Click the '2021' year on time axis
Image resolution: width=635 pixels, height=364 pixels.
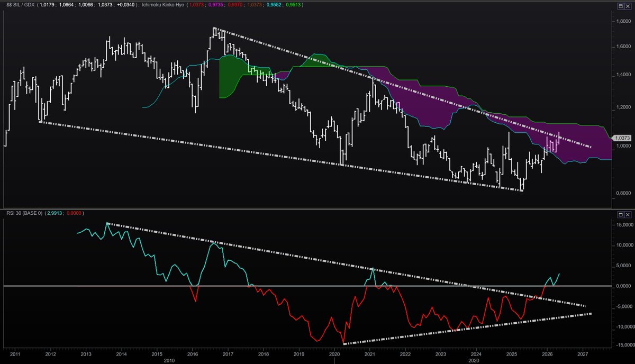(x=370, y=353)
